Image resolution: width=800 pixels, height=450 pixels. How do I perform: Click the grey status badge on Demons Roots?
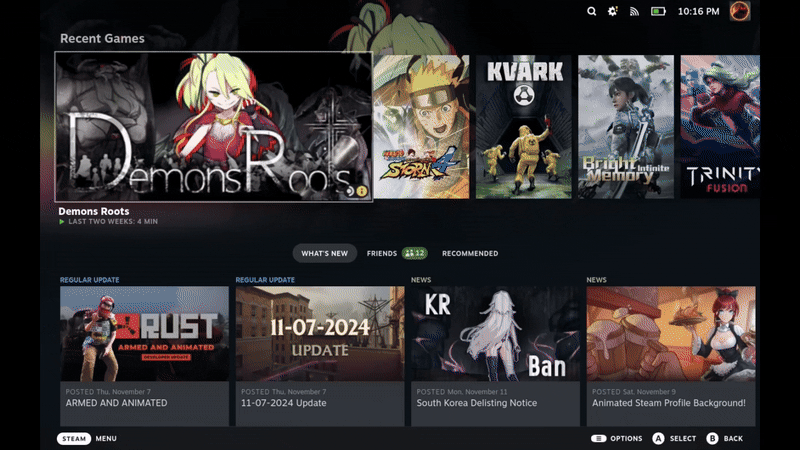(349, 191)
